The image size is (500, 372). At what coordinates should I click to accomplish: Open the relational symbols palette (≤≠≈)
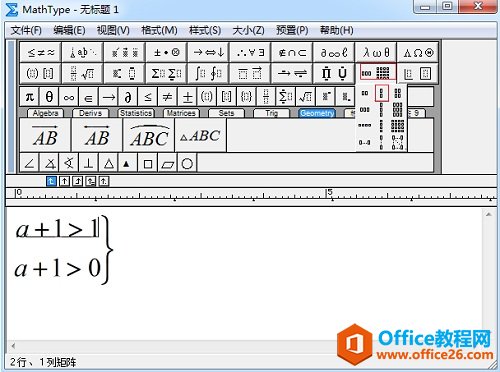[40, 52]
